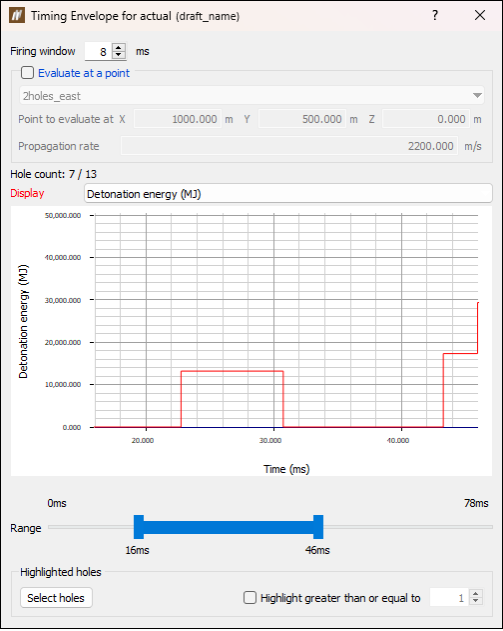Click the X coordinate field 1000.000

pos(177,119)
